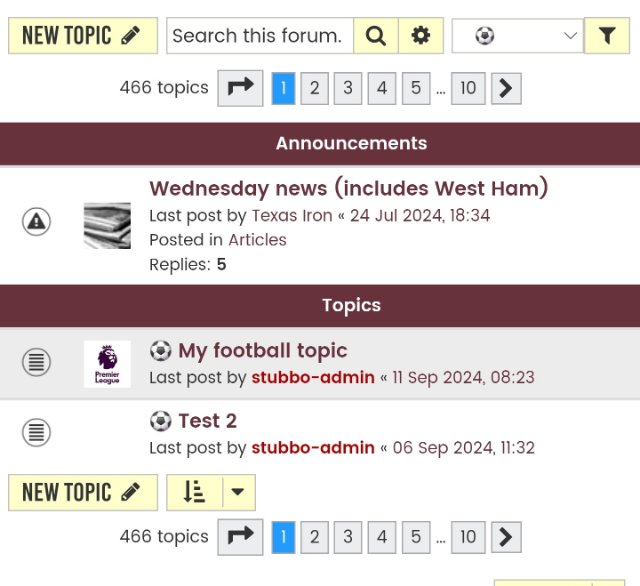The height and width of the screenshot is (586, 640).
Task: Go to page 10 in bottom pagination
Action: (468, 537)
